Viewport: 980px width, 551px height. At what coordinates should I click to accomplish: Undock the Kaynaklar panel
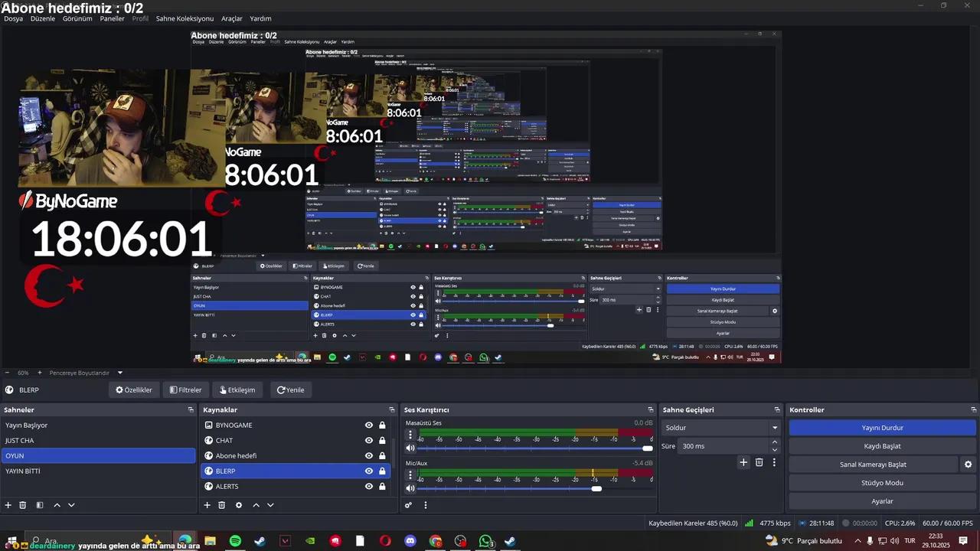(392, 409)
